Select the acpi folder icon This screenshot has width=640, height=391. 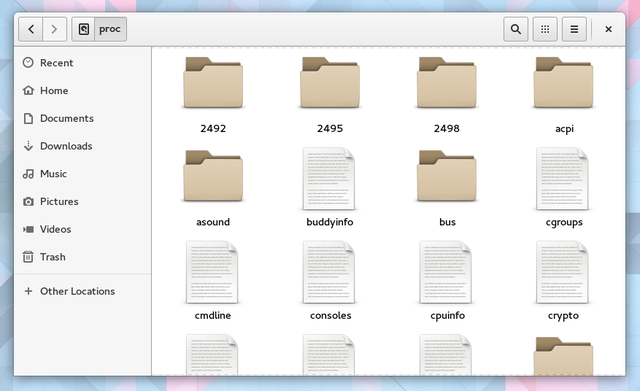pyautogui.click(x=563, y=83)
